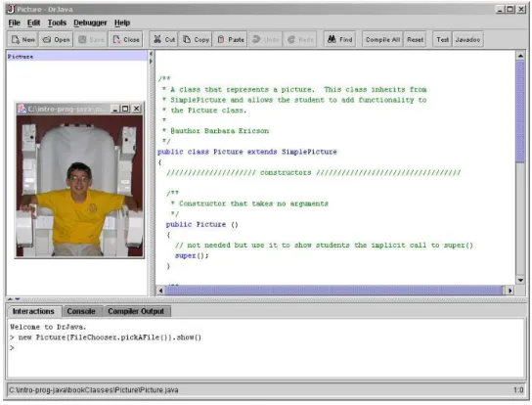The width and height of the screenshot is (532, 405).
Task: Switch to the Interactions tab
Action: (x=33, y=311)
